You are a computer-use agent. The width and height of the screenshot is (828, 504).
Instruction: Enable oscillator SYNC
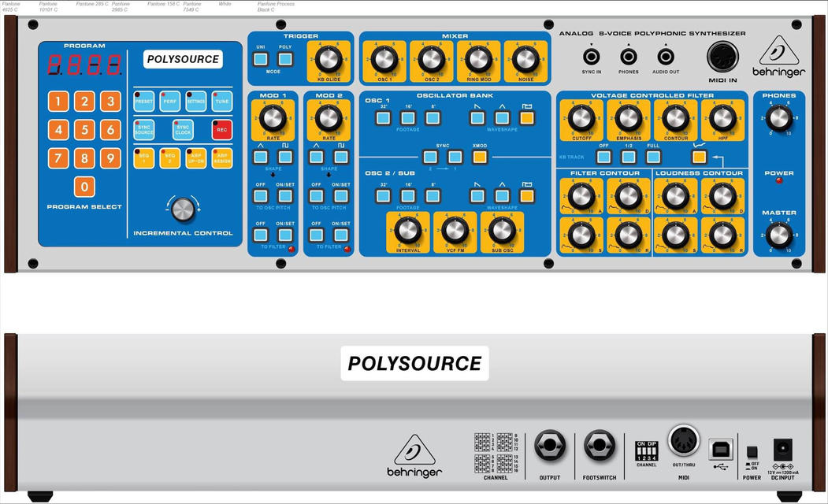click(430, 157)
